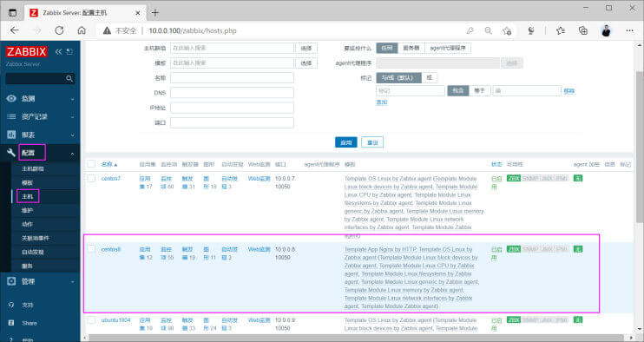Screen dimensions: 644x342
Task: Select agent代理程序 option under 要监控什么
Action: coord(448,48)
